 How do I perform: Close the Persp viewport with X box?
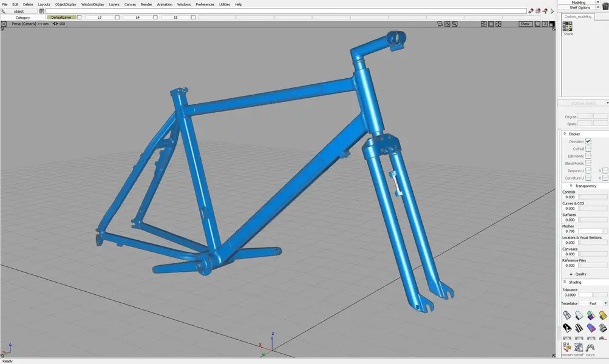click(x=4, y=24)
